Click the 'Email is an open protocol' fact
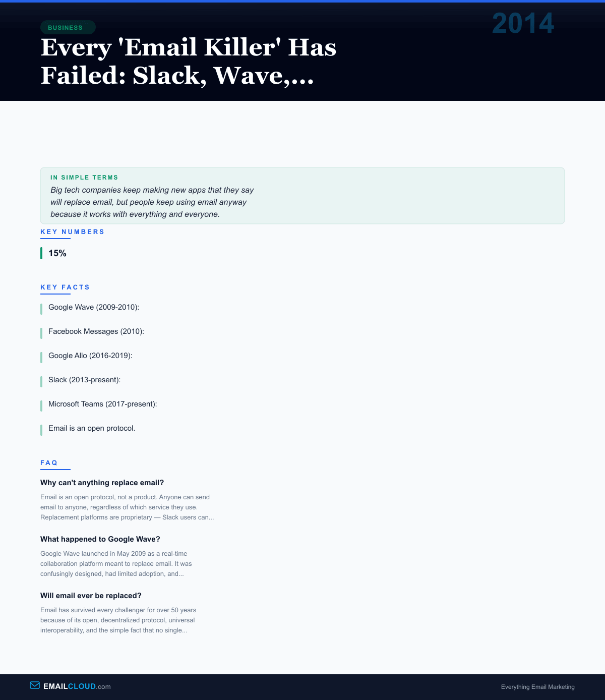605x700 pixels. click(x=92, y=428)
